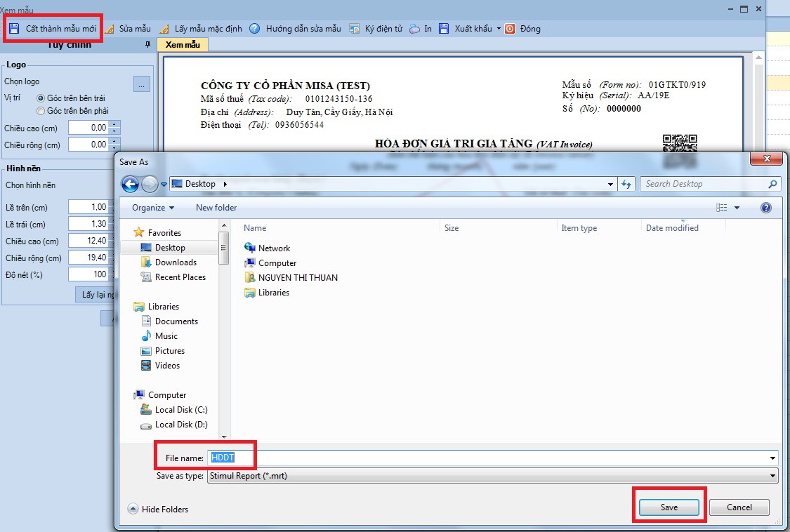Click the Save button

[669, 507]
